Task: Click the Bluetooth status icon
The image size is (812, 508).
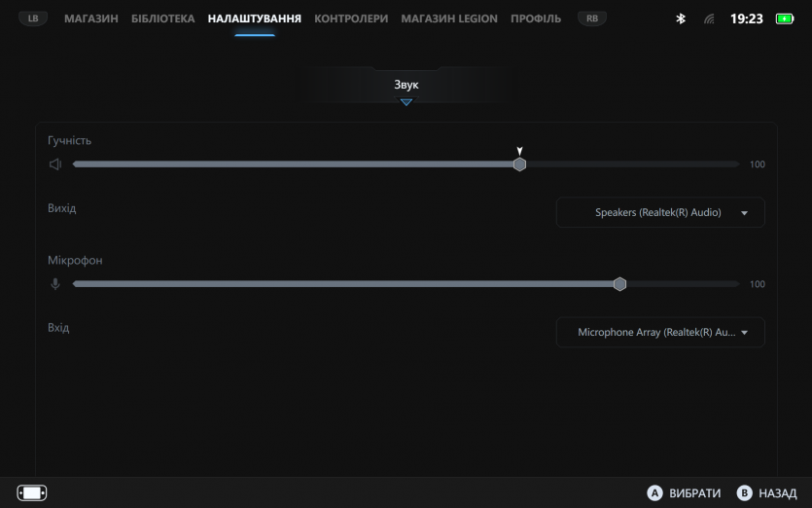Action: (x=681, y=18)
